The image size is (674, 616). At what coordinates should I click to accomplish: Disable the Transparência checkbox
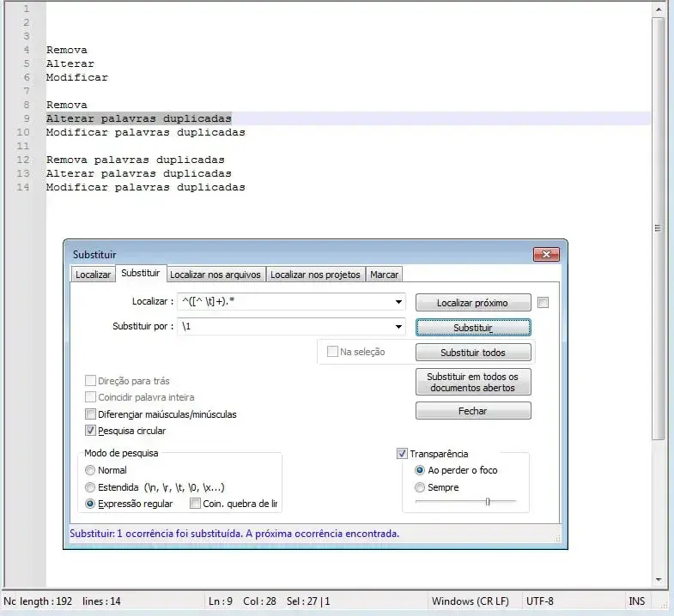[402, 454]
